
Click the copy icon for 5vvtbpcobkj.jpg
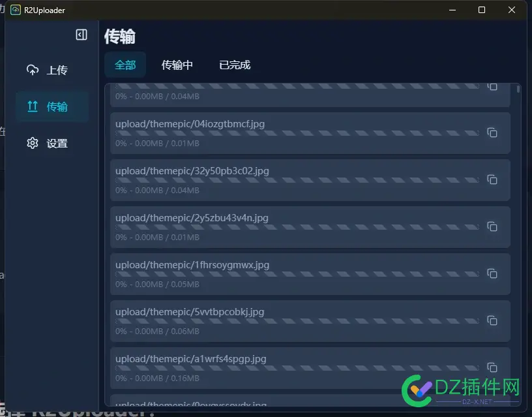(x=492, y=320)
